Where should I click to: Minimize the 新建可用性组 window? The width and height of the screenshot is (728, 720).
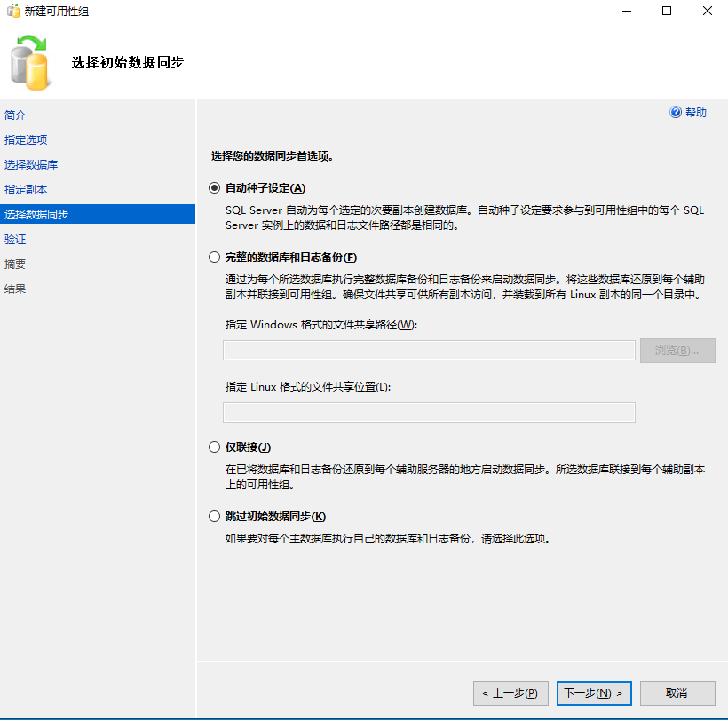tap(626, 11)
